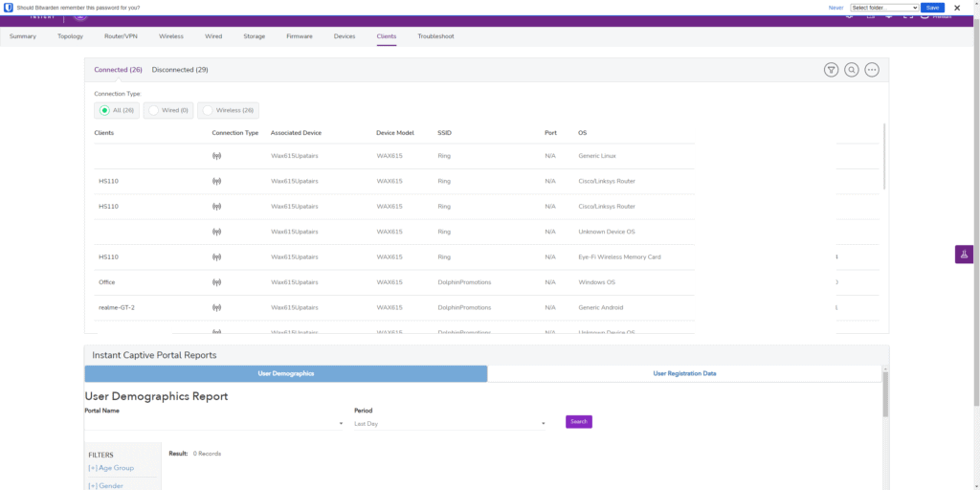Screen dimensions: 980x490
Task: Open the client list filter icon
Action: (x=831, y=70)
